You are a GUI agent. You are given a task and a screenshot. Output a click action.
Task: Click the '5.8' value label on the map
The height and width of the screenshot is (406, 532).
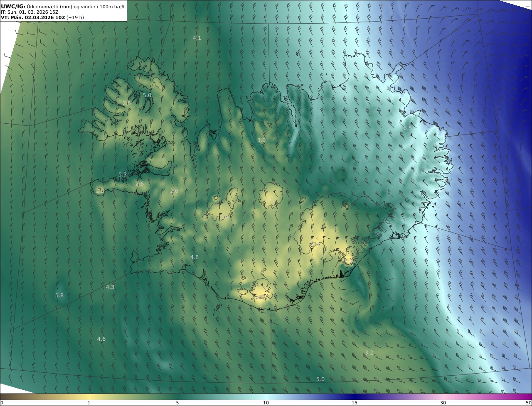point(59,296)
